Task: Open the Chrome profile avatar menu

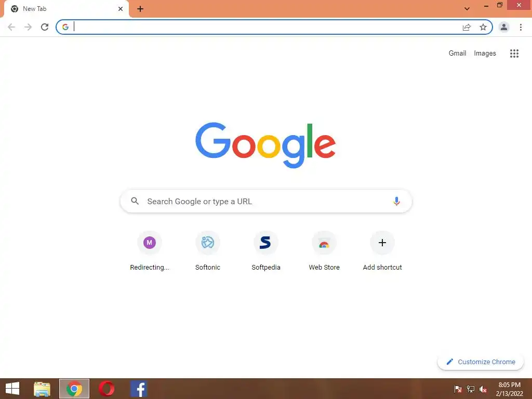Action: [504, 27]
